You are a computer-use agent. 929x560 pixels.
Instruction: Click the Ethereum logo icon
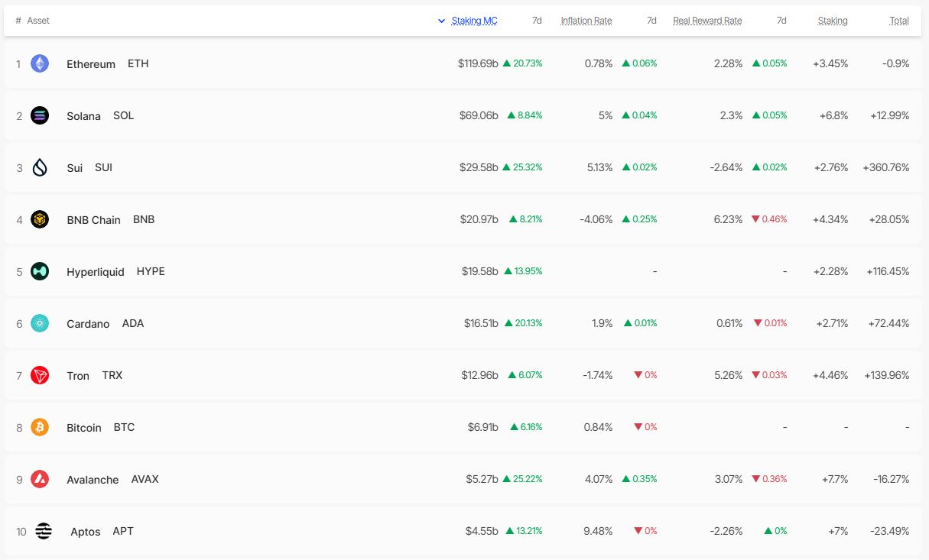[40, 63]
